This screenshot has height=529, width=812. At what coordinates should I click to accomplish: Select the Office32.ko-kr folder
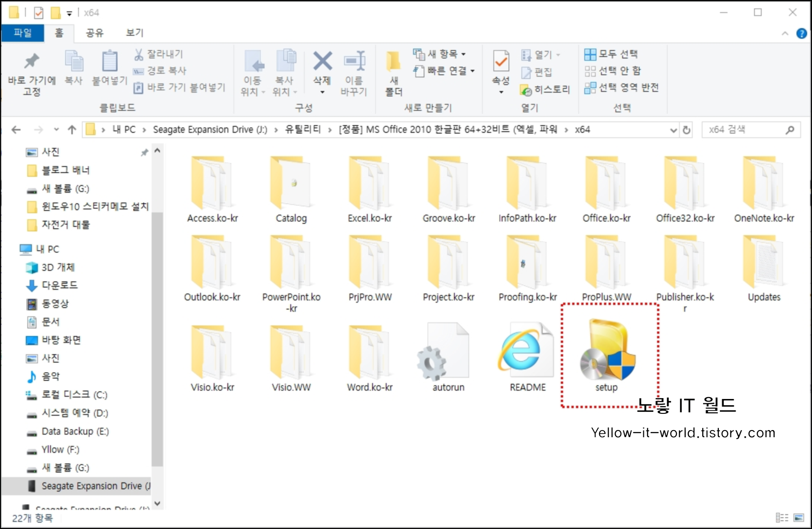pos(685,189)
